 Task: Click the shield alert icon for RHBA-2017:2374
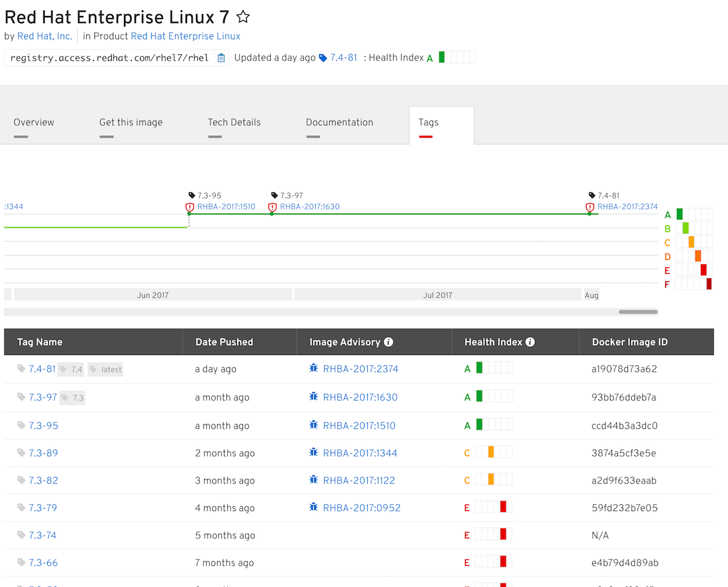pos(590,207)
